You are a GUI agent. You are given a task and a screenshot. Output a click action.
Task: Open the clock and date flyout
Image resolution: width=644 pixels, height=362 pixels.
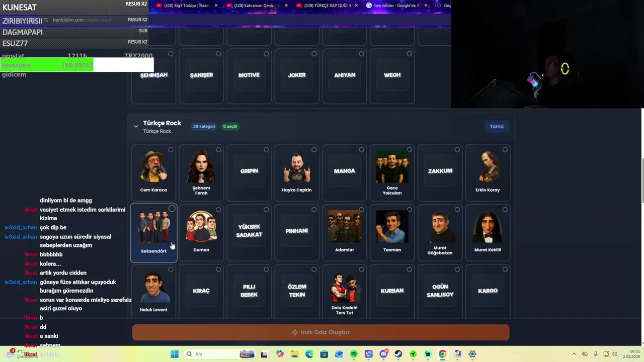click(631, 354)
